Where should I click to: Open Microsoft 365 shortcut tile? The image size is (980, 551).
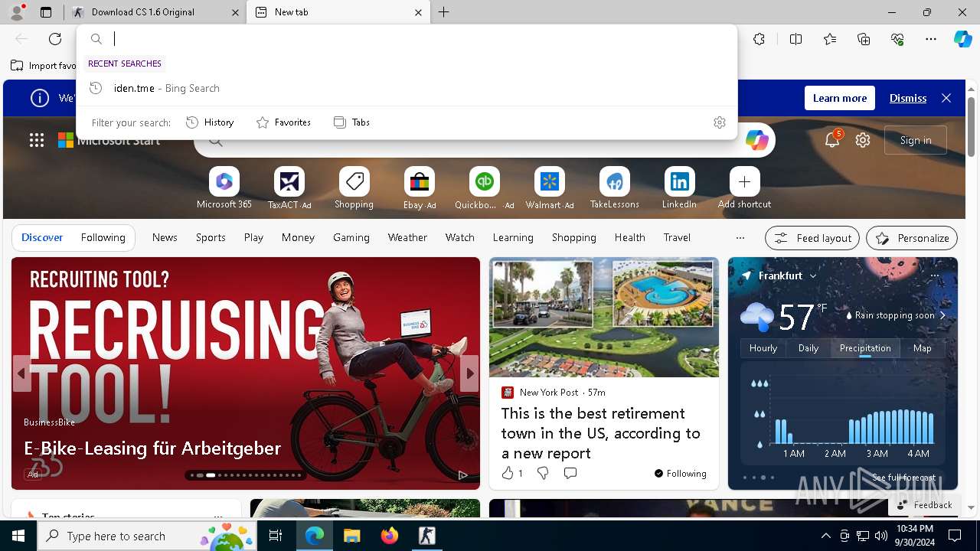pos(224,187)
